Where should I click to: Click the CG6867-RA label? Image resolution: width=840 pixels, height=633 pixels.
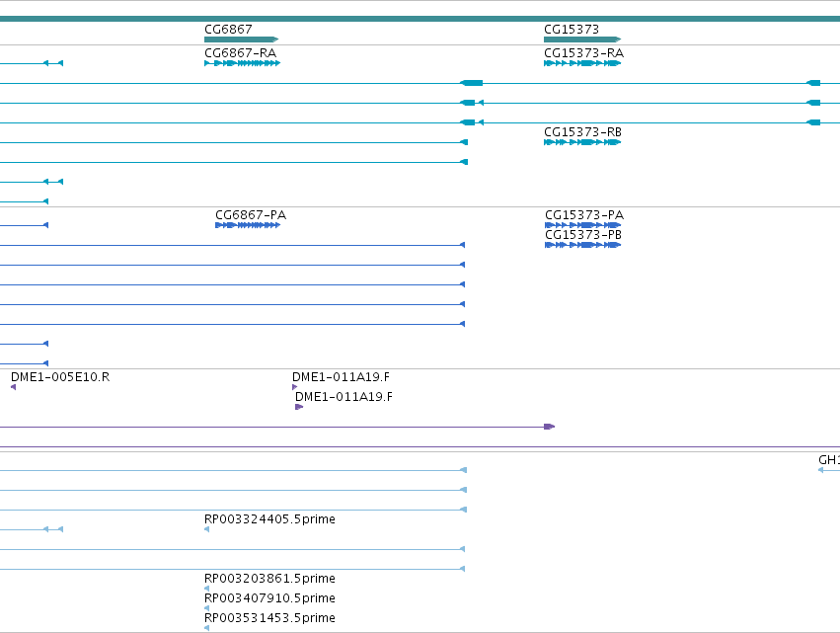point(240,52)
